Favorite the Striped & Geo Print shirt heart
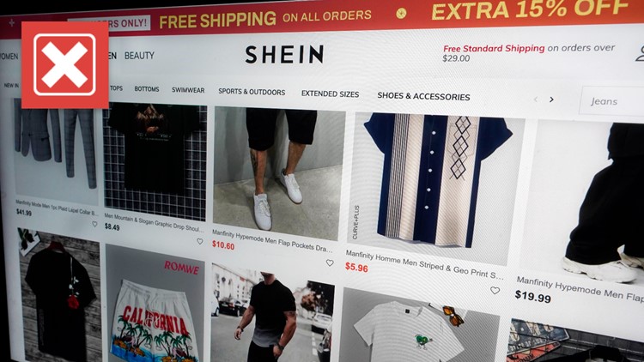 tap(495, 291)
